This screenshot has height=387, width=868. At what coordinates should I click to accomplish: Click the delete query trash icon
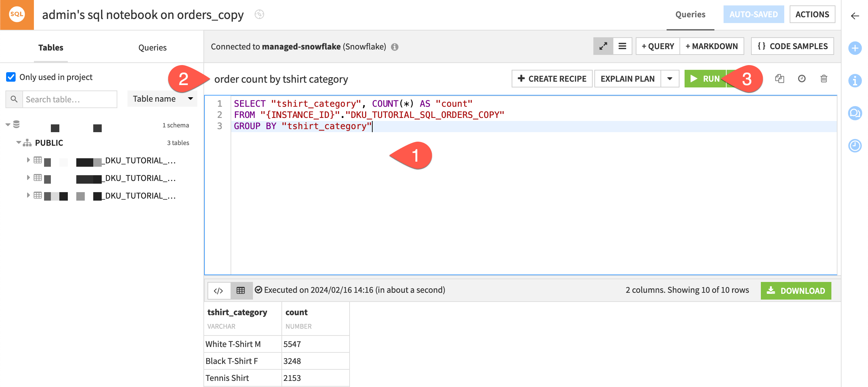824,79
